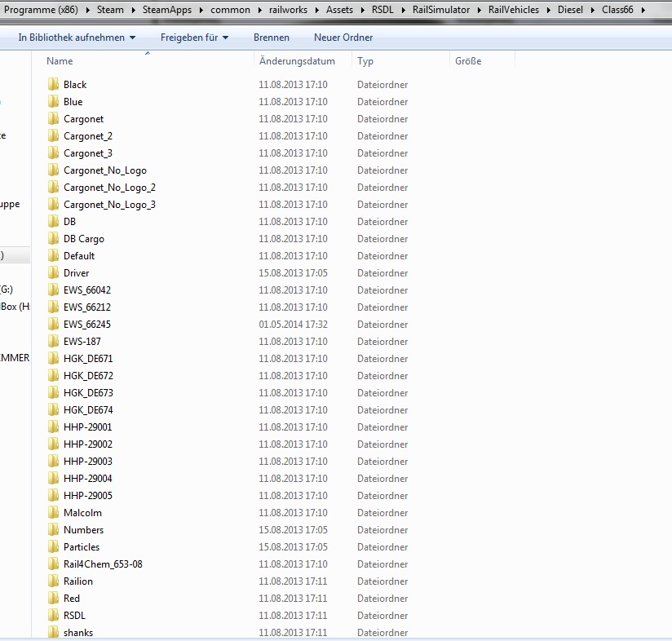Sort by Typ column header
This screenshot has width=672, height=641.
(x=365, y=61)
